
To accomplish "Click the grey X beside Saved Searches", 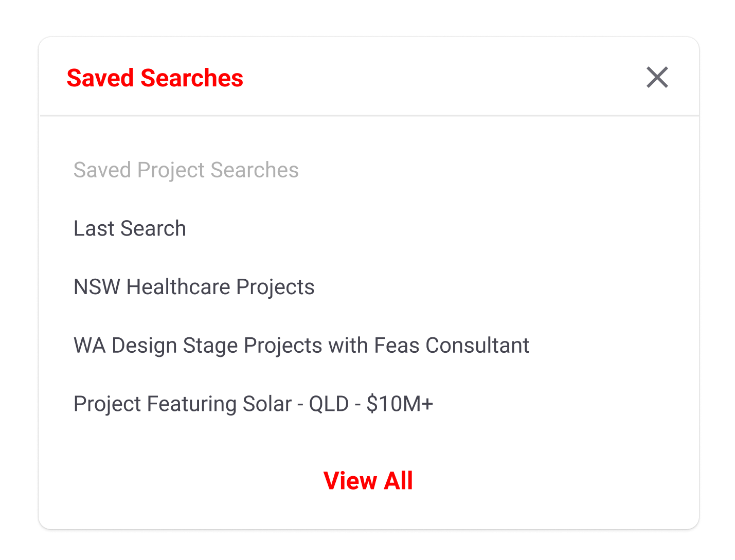I will pyautogui.click(x=657, y=78).
